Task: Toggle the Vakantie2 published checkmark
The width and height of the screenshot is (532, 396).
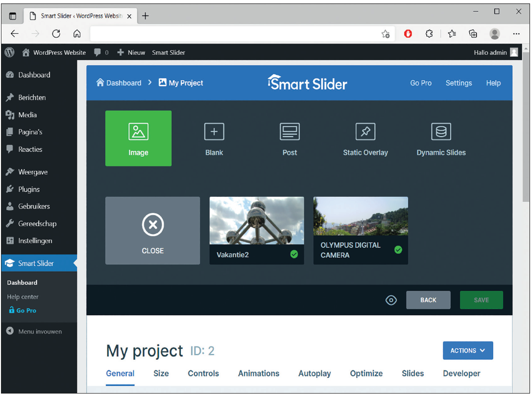Action: tap(294, 254)
